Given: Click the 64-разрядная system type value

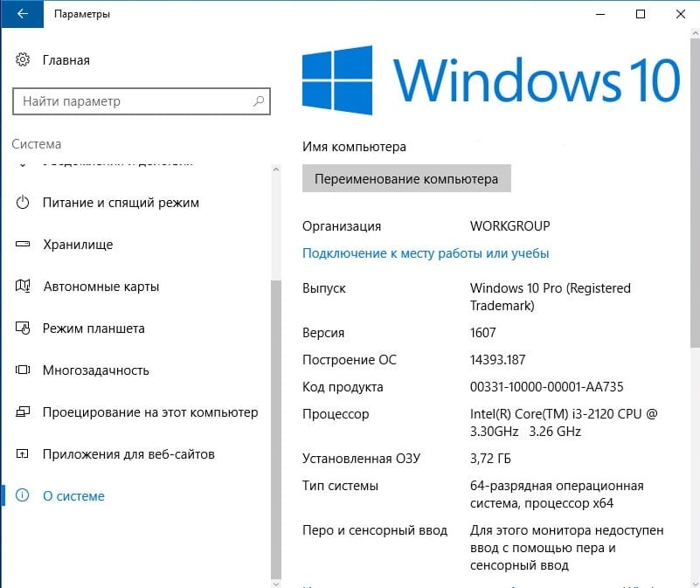Looking at the screenshot, I should tap(557, 495).
